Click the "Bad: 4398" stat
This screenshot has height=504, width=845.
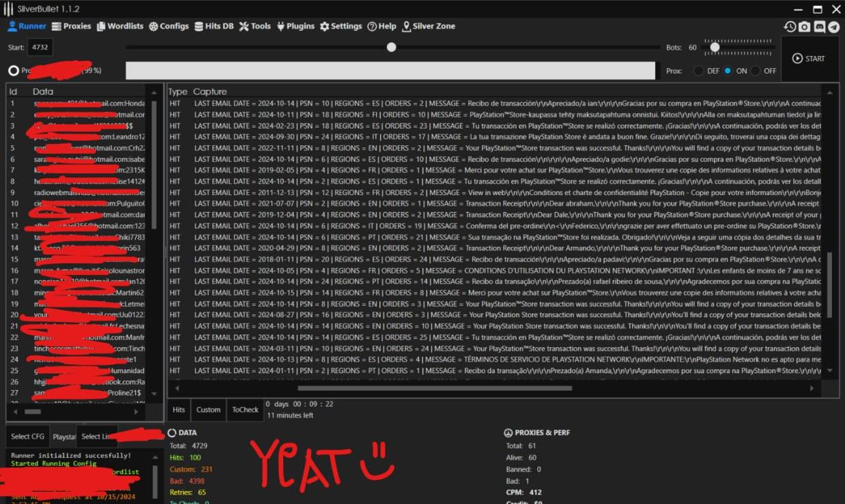186,481
